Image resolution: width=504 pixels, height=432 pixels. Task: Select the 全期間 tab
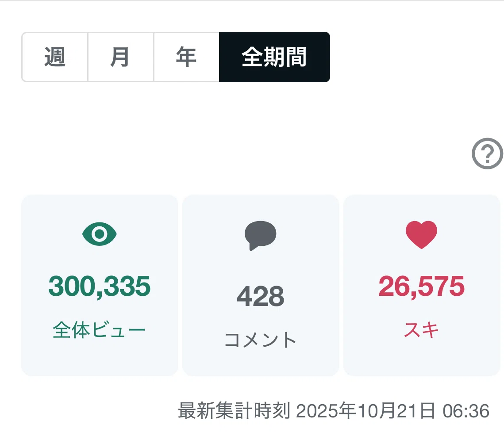tap(274, 57)
